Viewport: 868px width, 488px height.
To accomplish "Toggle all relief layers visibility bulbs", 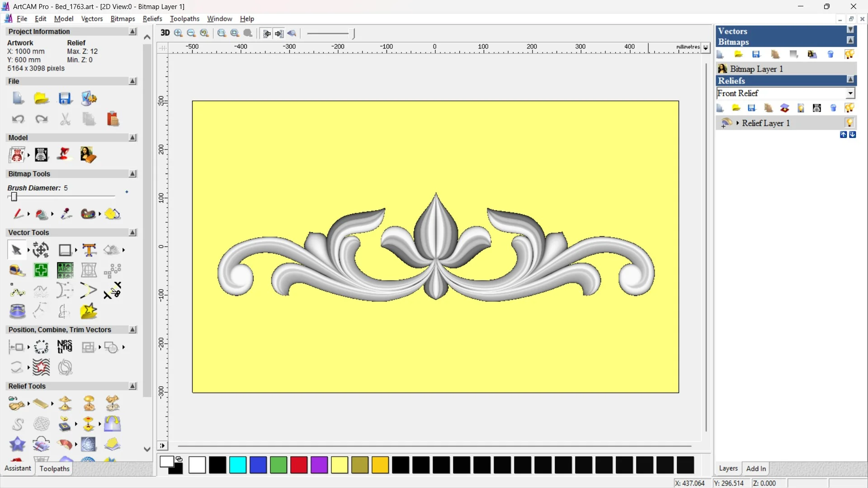I will click(849, 108).
